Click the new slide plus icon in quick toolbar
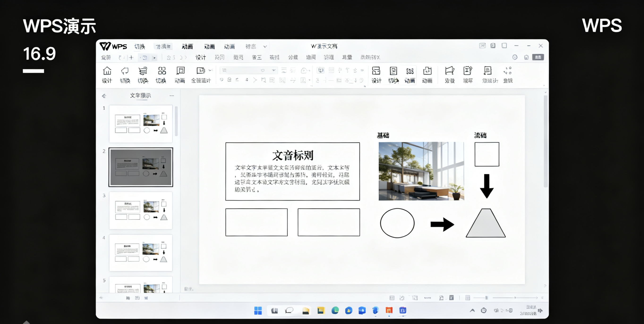The image size is (644, 324). [x=131, y=57]
